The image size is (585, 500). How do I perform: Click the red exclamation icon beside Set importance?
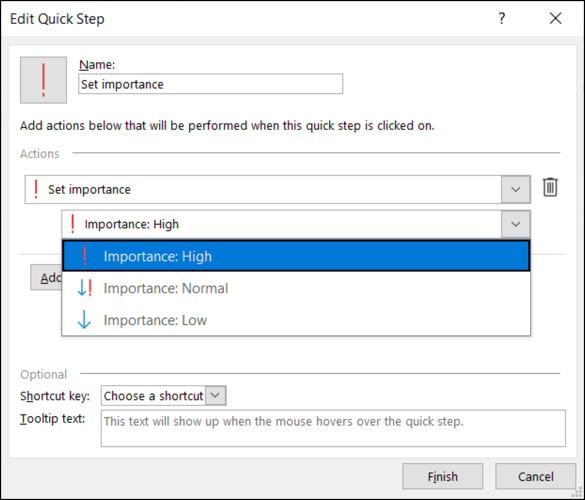point(36,189)
